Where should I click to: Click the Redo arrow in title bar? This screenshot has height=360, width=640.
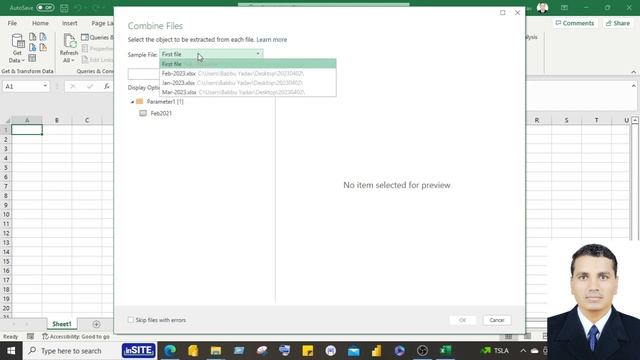(x=97, y=8)
